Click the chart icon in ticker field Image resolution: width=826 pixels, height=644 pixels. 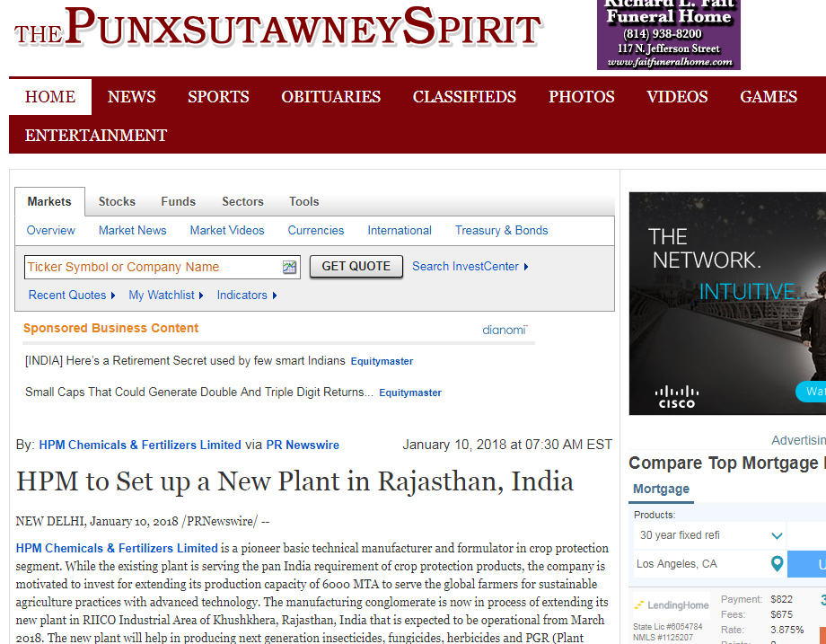289,267
